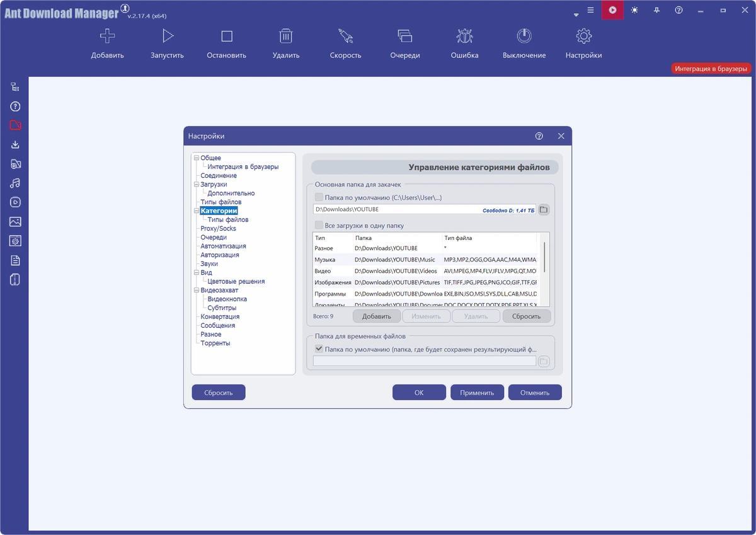This screenshot has height=535, width=756.
Task: Collapse the Видеозахват tree node
Action: (197, 291)
